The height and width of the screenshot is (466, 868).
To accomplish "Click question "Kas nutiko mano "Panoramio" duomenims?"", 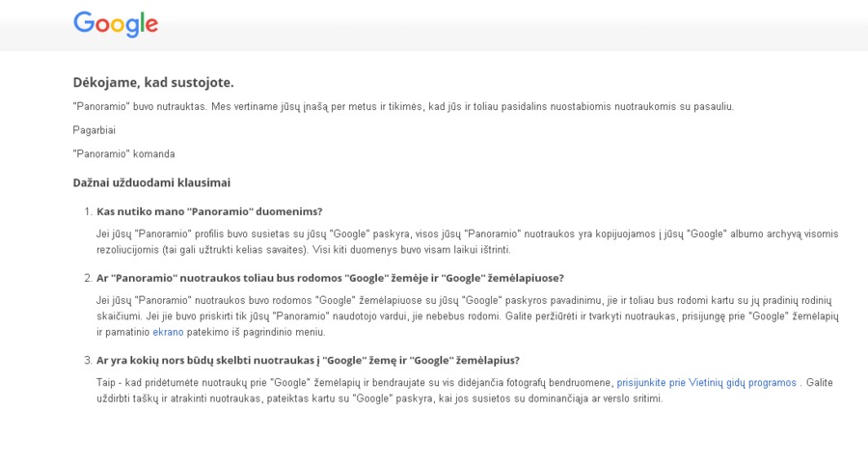I will (x=209, y=211).
